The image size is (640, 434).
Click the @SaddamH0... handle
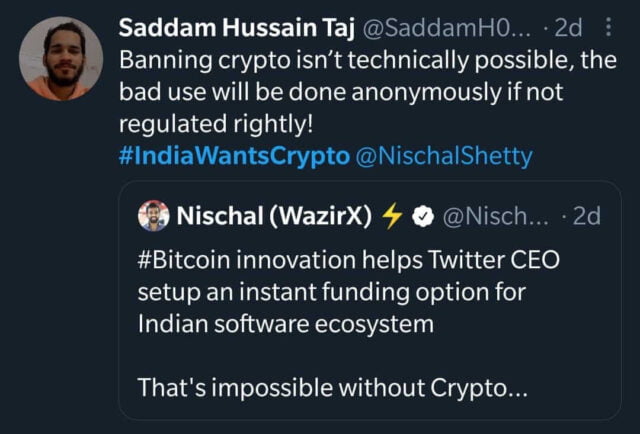click(x=434, y=27)
